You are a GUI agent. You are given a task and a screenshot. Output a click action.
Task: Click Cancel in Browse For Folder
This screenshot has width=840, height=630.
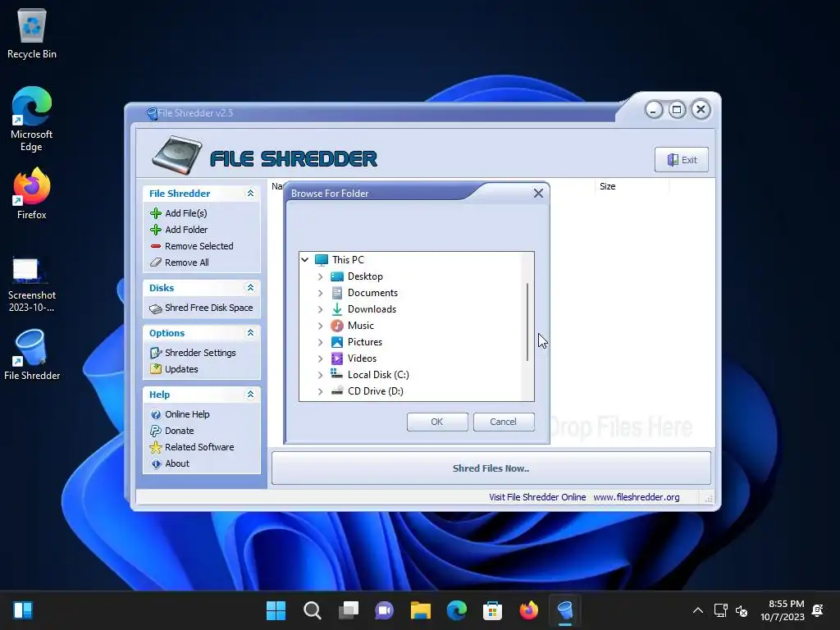[504, 422]
